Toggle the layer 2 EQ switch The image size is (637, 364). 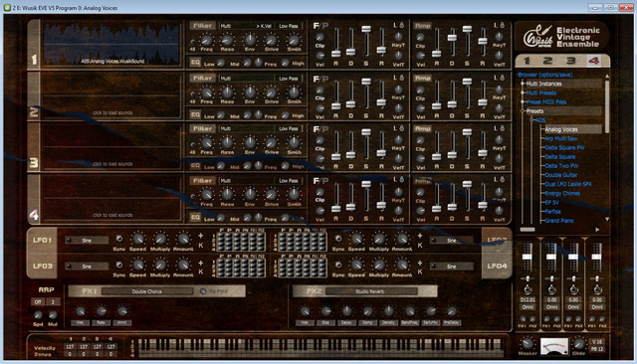tap(195, 114)
